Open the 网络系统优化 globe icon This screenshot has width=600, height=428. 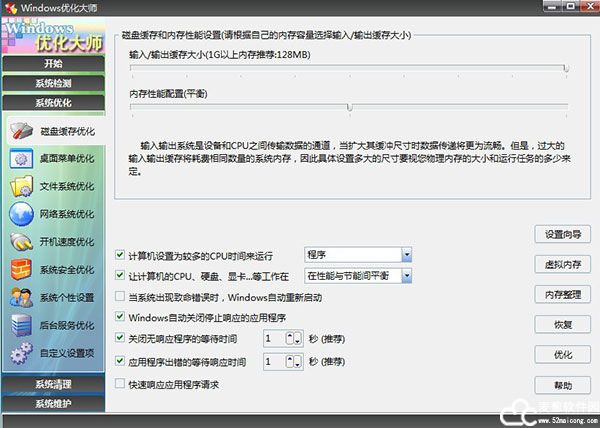(x=21, y=214)
